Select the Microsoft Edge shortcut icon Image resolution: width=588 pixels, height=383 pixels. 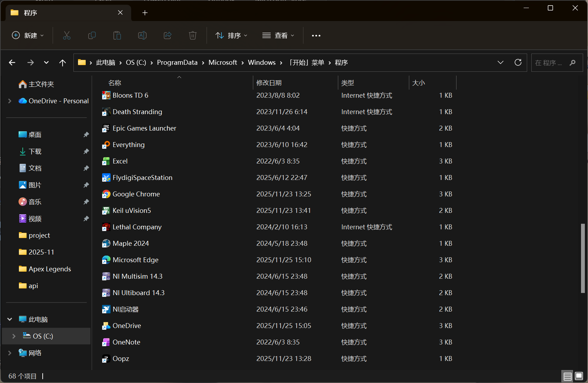[106, 260]
